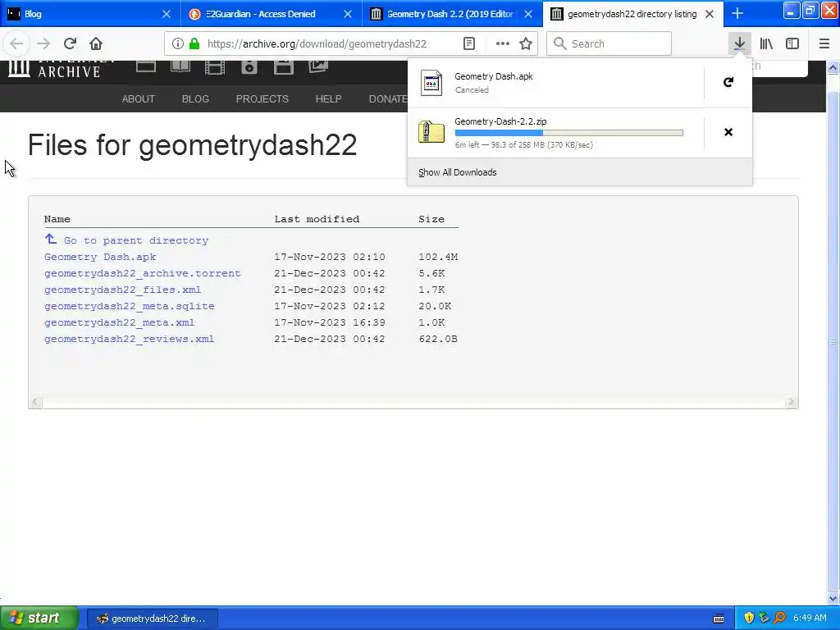The image size is (840, 630).
Task: Open geometrydash22_meta.xml link
Action: coord(120,322)
